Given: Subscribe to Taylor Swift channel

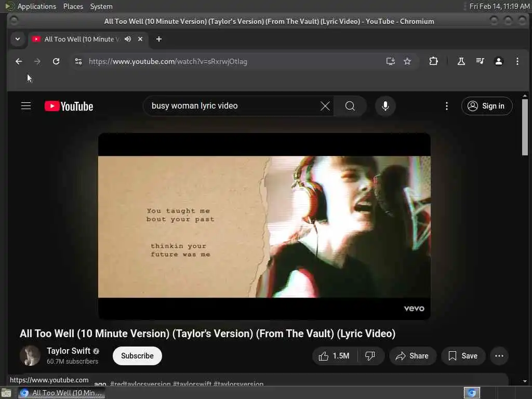Looking at the screenshot, I should pyautogui.click(x=137, y=355).
